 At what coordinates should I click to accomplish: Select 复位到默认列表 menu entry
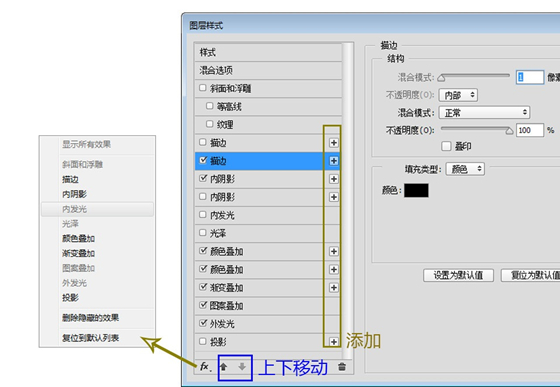pos(91,338)
